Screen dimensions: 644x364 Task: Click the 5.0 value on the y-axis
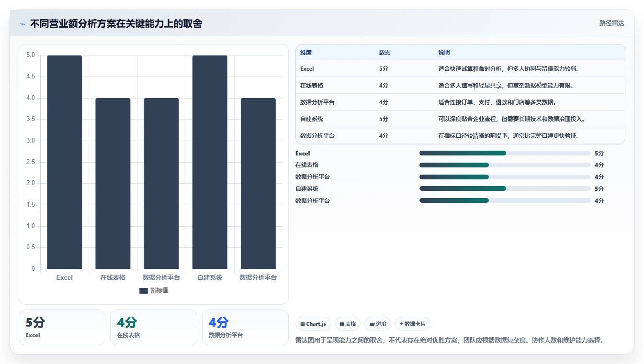[30, 55]
